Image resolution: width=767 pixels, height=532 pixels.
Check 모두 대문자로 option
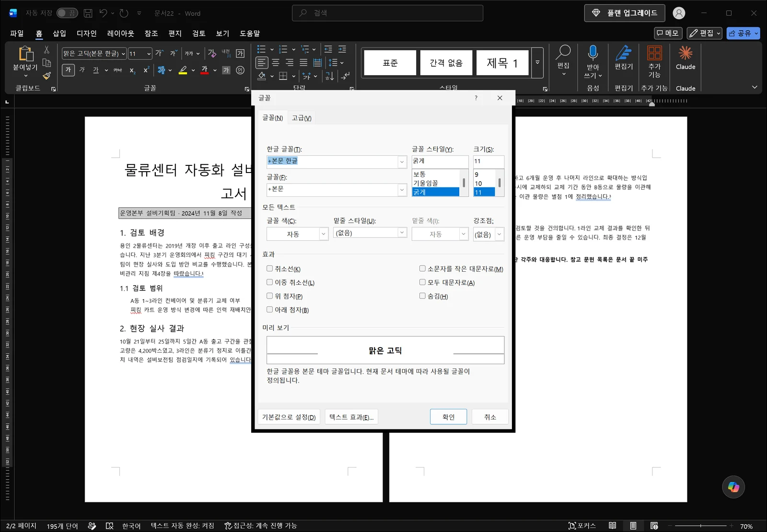[422, 282]
